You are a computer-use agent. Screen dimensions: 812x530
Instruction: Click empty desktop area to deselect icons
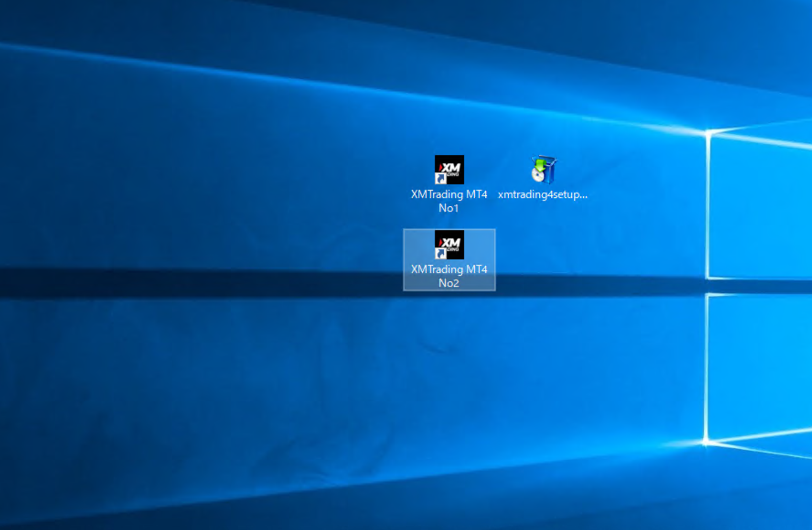191,382
